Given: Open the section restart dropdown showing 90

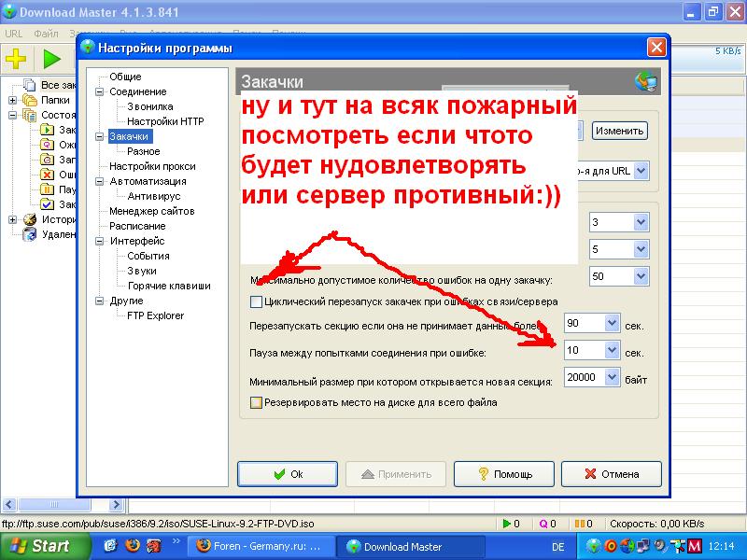Looking at the screenshot, I should 613,323.
